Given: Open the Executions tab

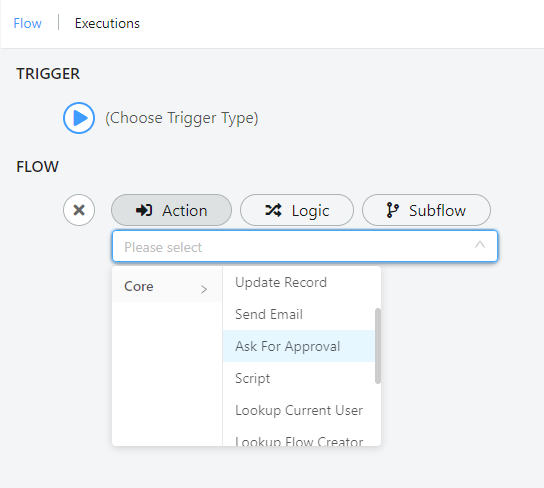Looking at the screenshot, I should [107, 23].
